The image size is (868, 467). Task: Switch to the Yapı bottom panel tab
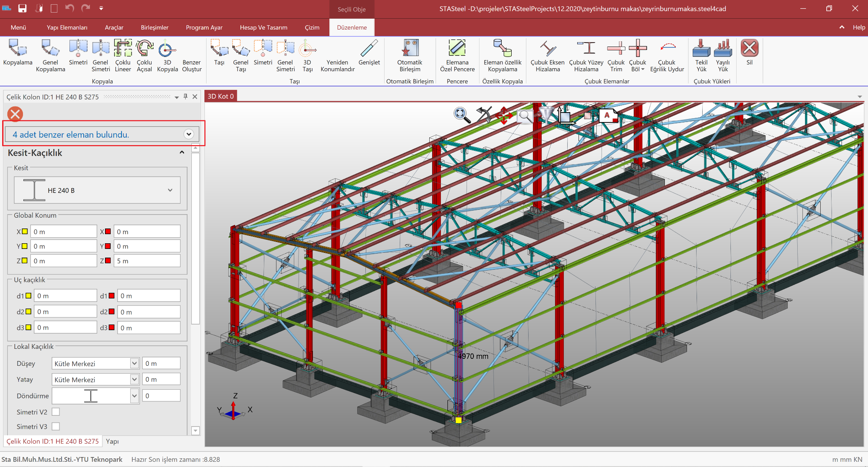[x=112, y=441]
